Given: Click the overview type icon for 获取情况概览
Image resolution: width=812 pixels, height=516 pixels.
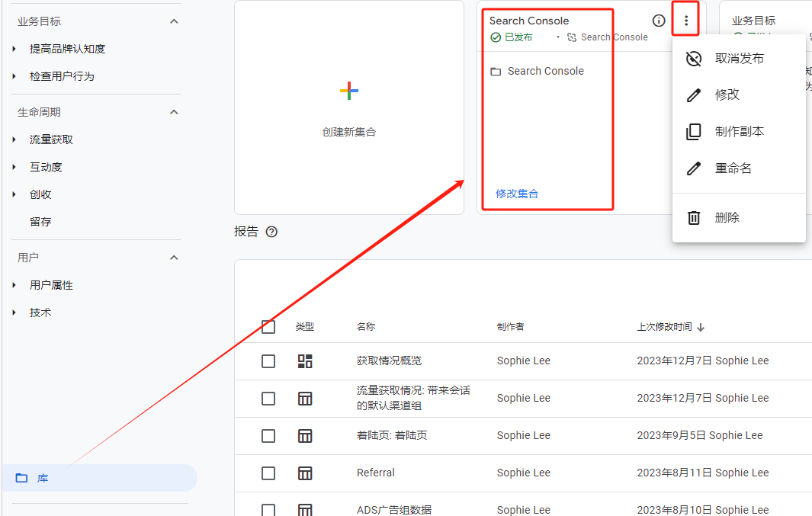Looking at the screenshot, I should click(x=305, y=361).
